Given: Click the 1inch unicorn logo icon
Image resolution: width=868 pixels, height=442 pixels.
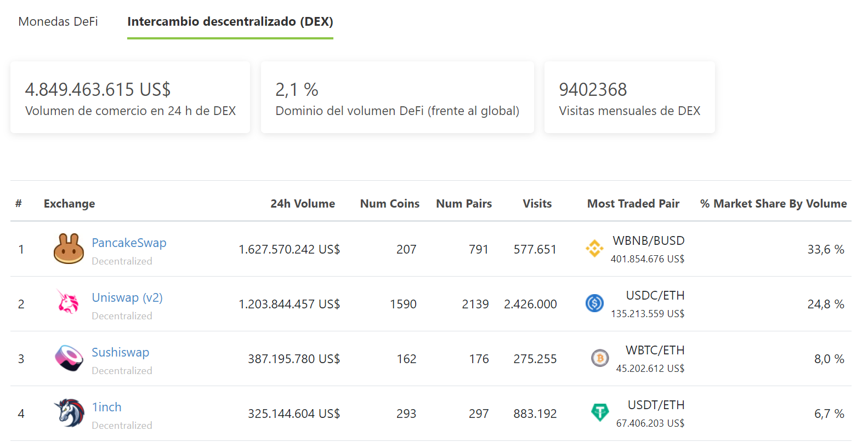Looking at the screenshot, I should pyautogui.click(x=69, y=412).
